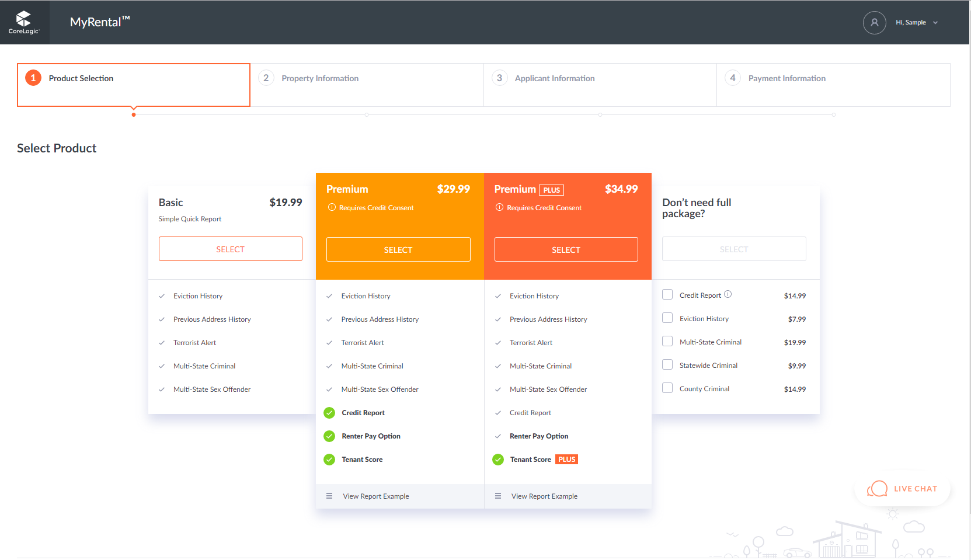This screenshot has width=971, height=560.
Task: Open Premium View Report Example link
Action: (375, 496)
